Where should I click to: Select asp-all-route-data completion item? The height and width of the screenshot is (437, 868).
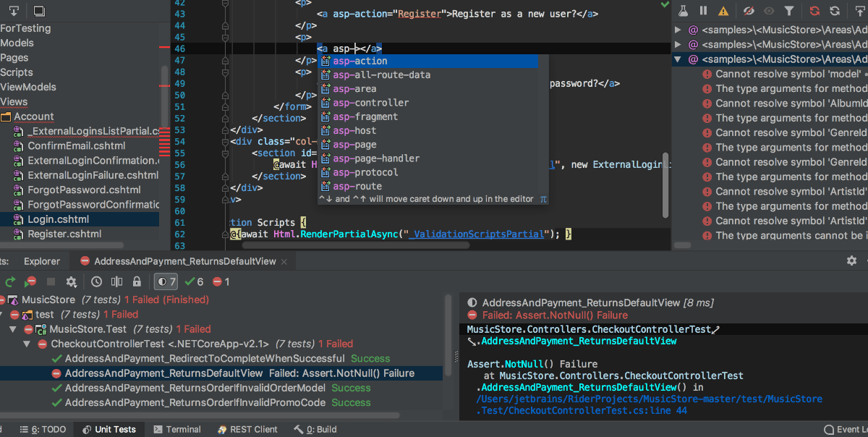click(x=428, y=75)
